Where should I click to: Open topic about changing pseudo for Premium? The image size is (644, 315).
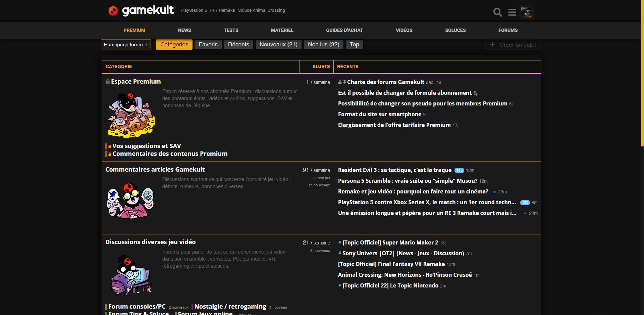coord(423,103)
